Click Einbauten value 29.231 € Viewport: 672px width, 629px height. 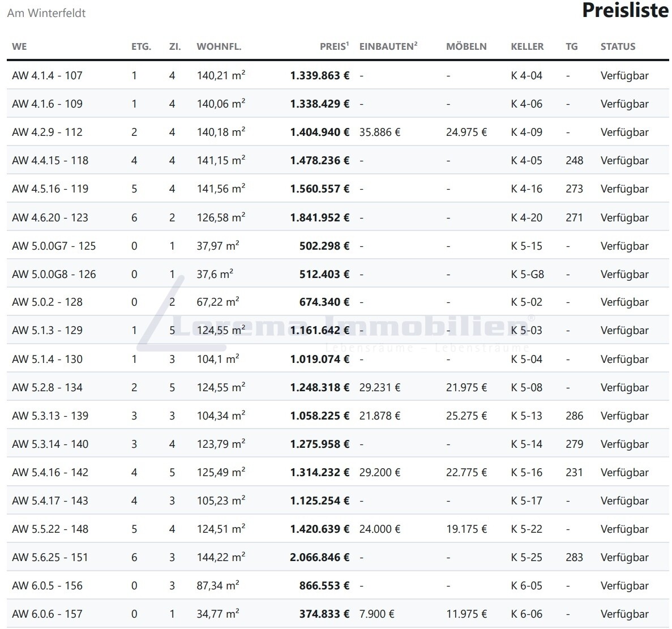click(380, 387)
